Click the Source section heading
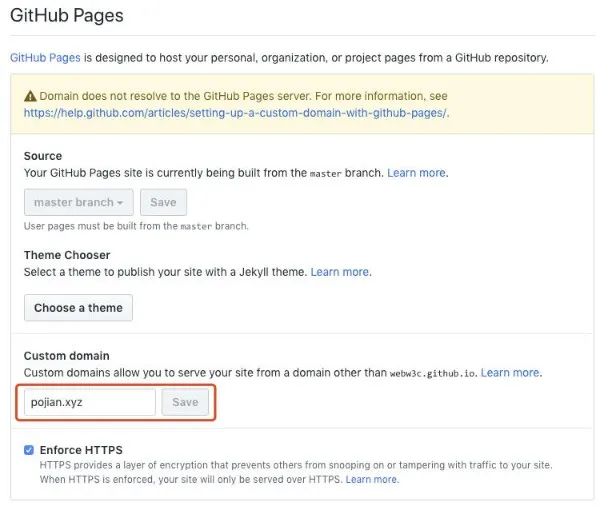Image resolution: width=612 pixels, height=522 pixels. 43,156
